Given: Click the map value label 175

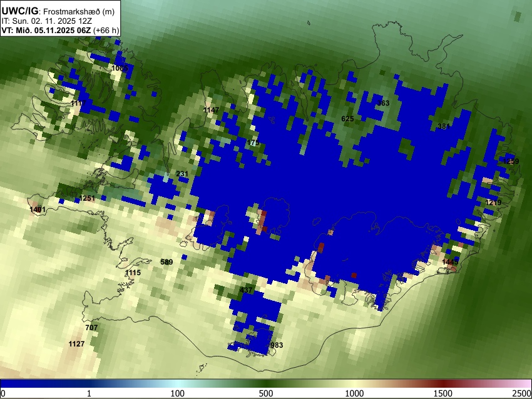Looking at the screenshot, I should 253,143.
